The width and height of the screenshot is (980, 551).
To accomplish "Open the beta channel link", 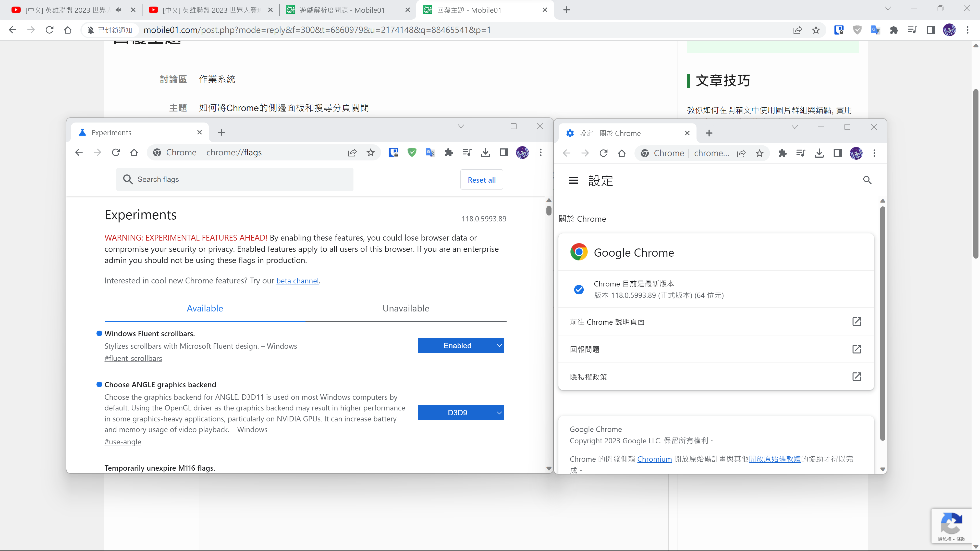I will 297,281.
